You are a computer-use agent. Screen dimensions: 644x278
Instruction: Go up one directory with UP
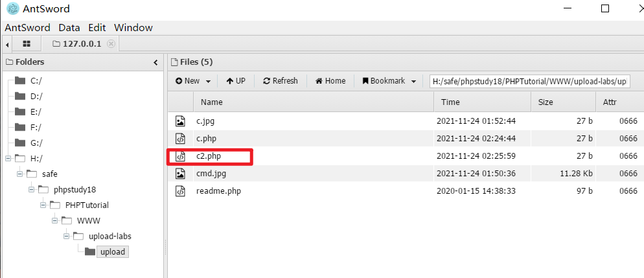tap(236, 81)
